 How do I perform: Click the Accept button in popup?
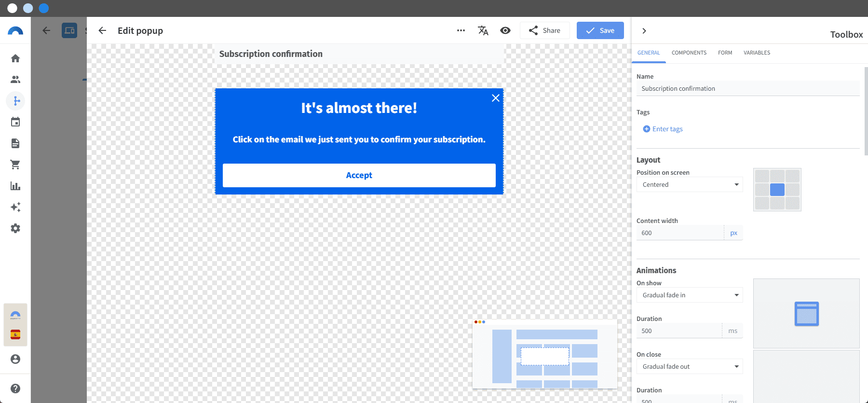359,175
